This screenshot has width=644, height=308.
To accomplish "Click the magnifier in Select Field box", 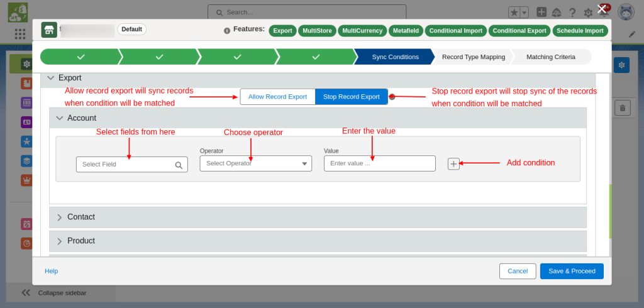I will click(x=179, y=165).
